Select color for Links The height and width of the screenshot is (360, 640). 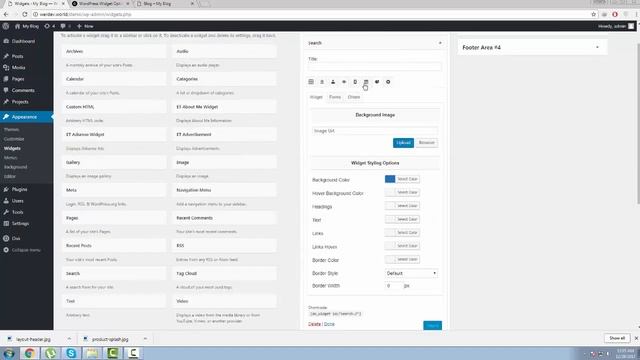pos(402,233)
